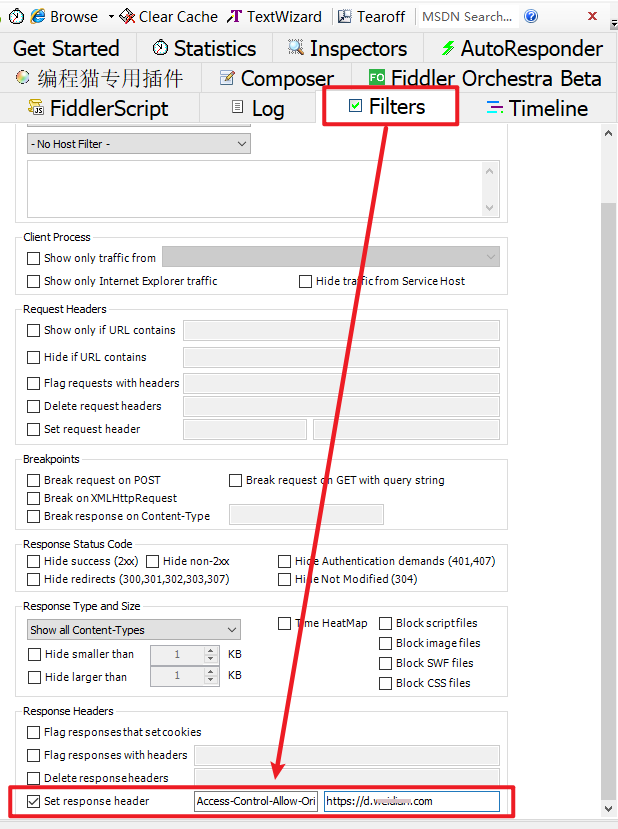Check Break request on GET with query string
Screen dimensions: 618x829
point(235,480)
